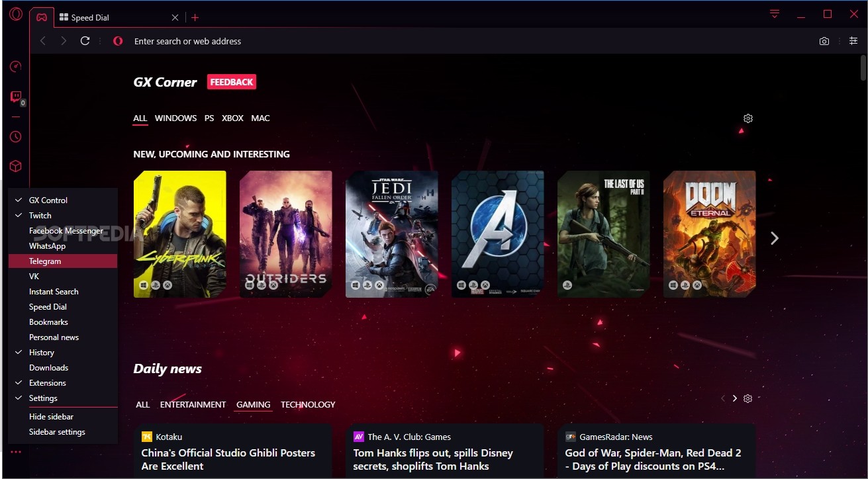Open the Doom Eternal game card
Viewport: 868px width, 479px height.
(710, 234)
